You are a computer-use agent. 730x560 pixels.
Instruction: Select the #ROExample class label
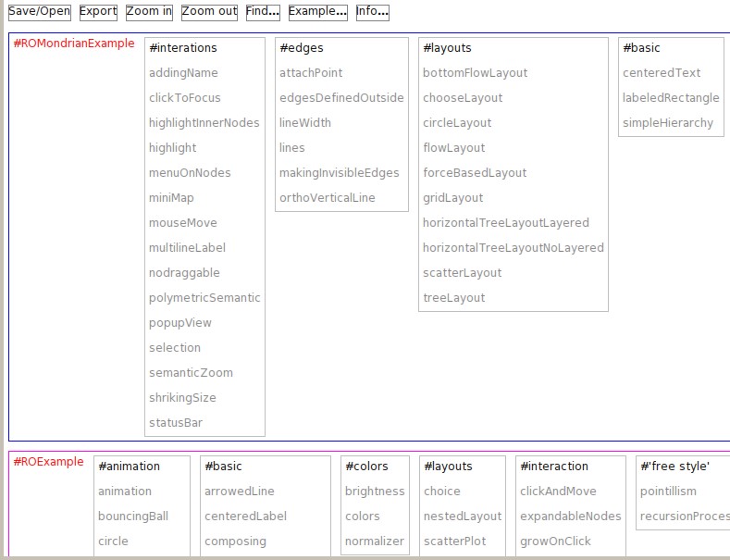click(x=48, y=462)
